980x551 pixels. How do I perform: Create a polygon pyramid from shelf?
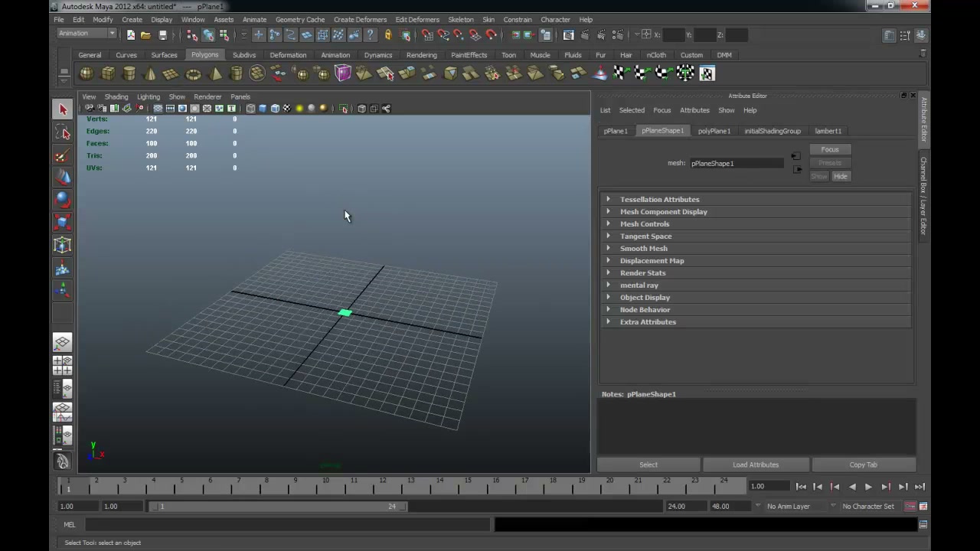(215, 73)
